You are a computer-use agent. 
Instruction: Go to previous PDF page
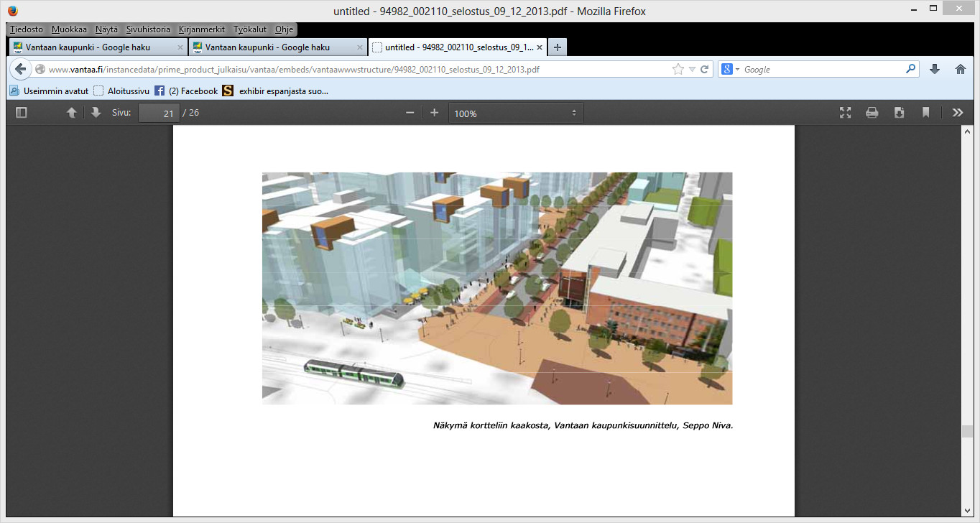[72, 113]
